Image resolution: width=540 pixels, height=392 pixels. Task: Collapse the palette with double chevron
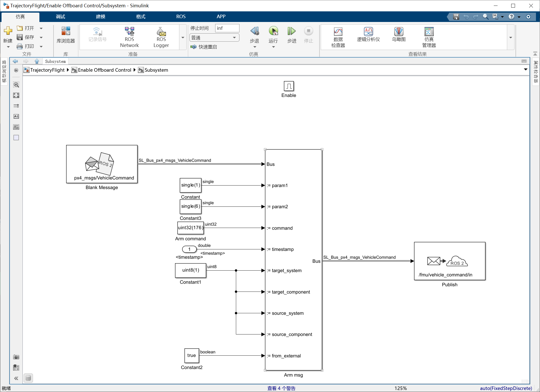(x=16, y=378)
